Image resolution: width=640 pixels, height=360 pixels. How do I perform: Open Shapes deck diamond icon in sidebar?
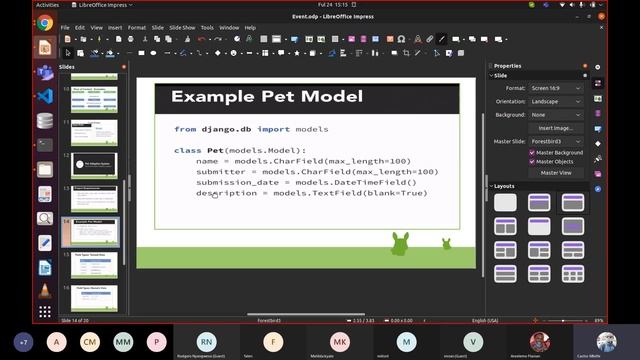(x=598, y=144)
